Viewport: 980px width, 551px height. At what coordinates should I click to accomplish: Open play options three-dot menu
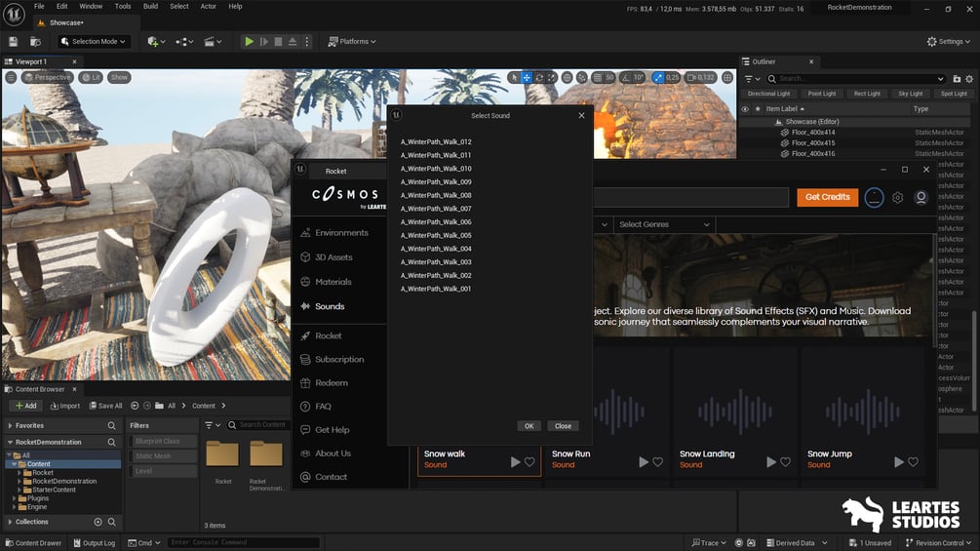coord(307,41)
